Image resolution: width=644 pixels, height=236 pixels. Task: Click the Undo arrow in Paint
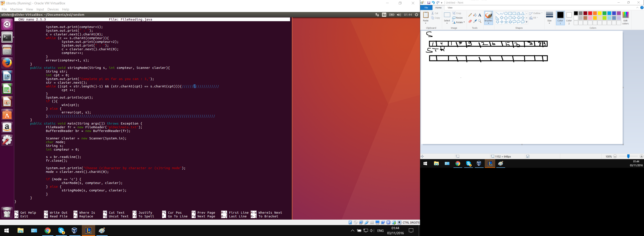pyautogui.click(x=433, y=3)
